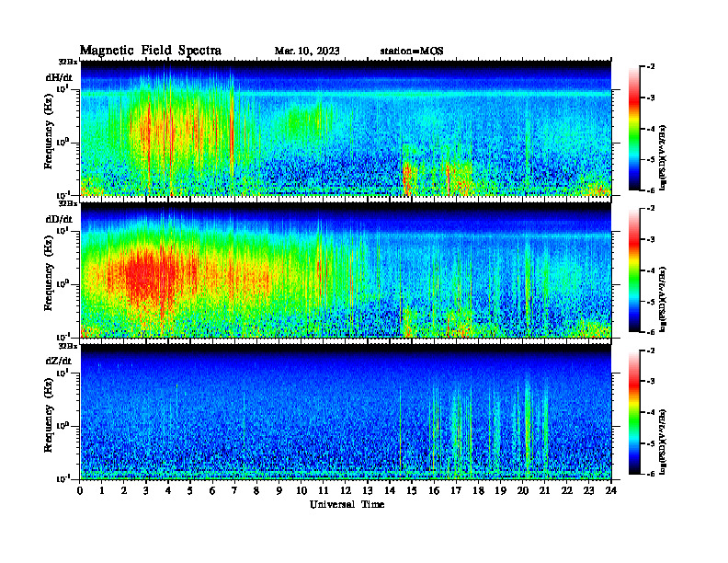The image size is (728, 563).
Task: Select the dD/dt panel label
Action: coord(59,219)
